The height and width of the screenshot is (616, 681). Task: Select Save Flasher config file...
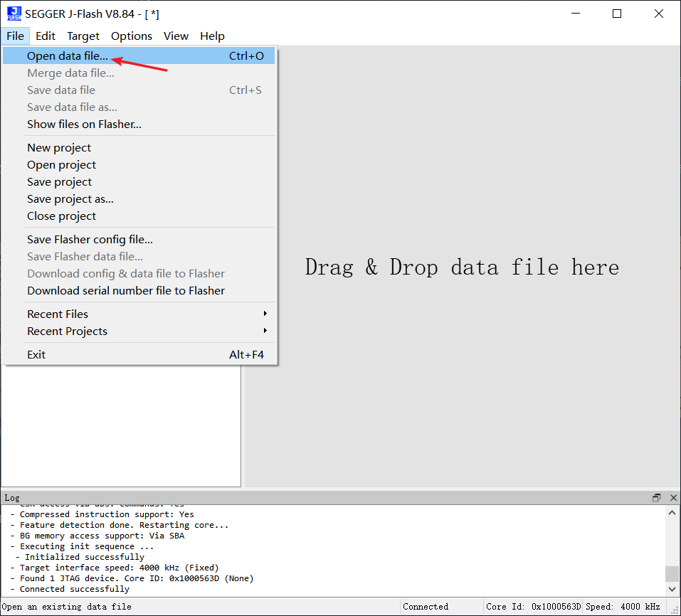tap(139, 239)
